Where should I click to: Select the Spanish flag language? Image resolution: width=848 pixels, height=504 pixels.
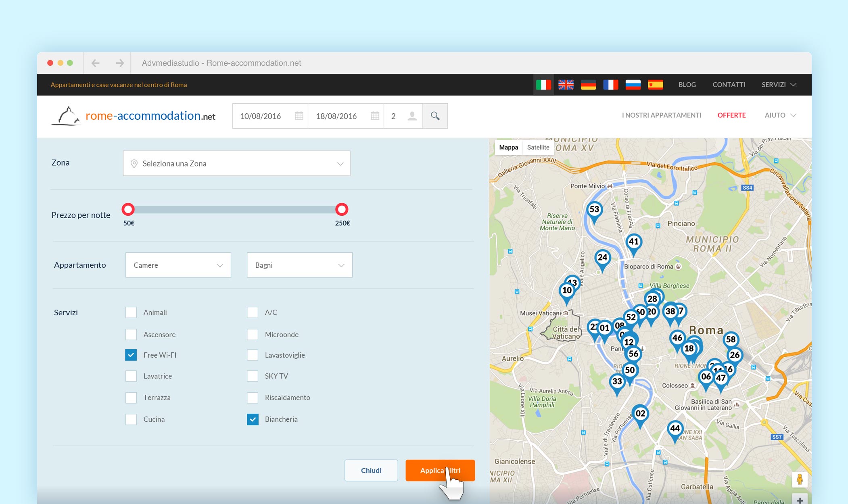click(x=656, y=85)
